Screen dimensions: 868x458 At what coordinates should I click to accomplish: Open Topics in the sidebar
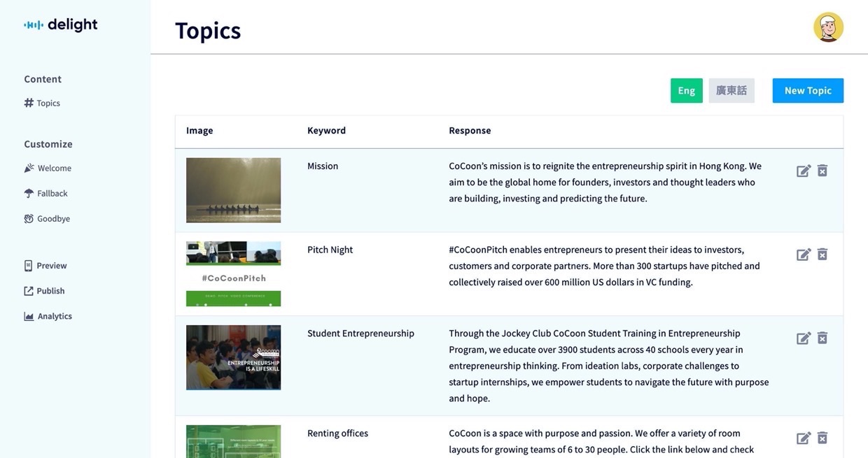click(42, 103)
